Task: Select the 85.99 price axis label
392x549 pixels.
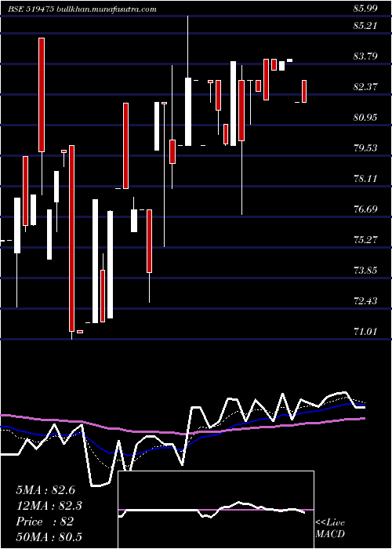Action: click(365, 9)
